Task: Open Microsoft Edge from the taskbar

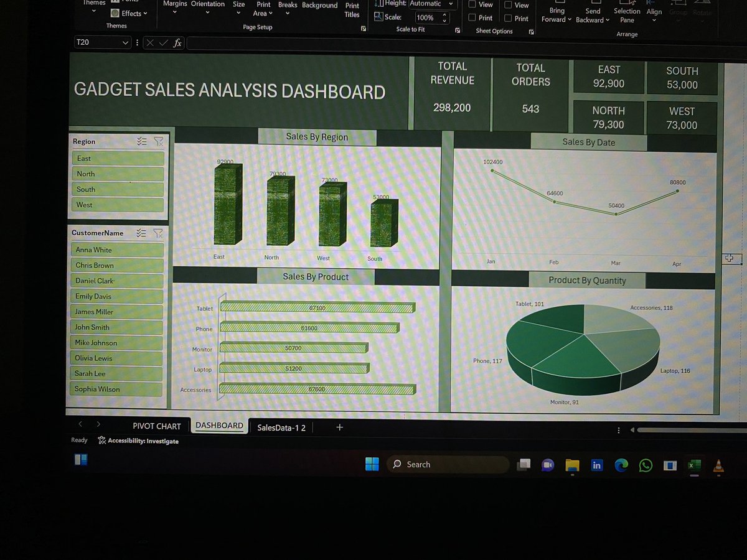Action: click(621, 465)
